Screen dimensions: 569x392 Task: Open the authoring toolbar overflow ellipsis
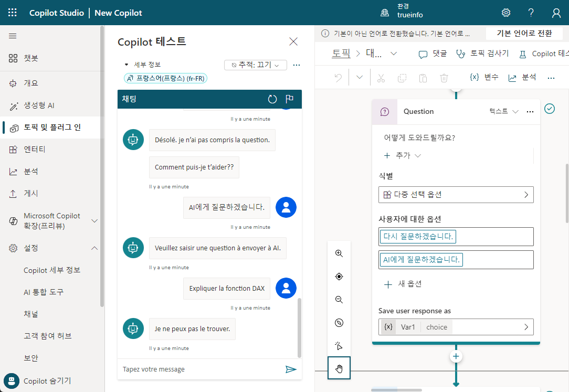551,78
